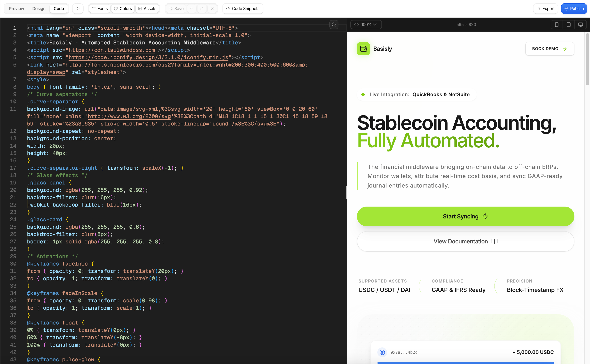This screenshot has width=590, height=364.
Task: Open the 100% zoom dropdown
Action: pyautogui.click(x=366, y=25)
